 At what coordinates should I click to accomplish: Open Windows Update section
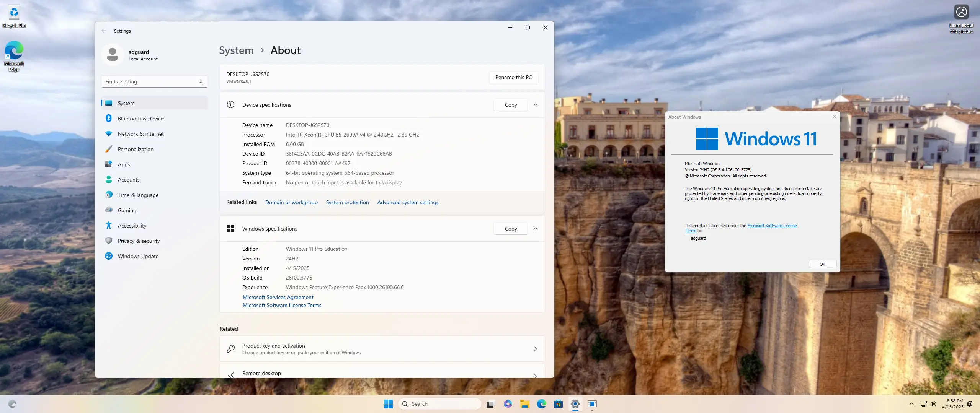pos(138,256)
